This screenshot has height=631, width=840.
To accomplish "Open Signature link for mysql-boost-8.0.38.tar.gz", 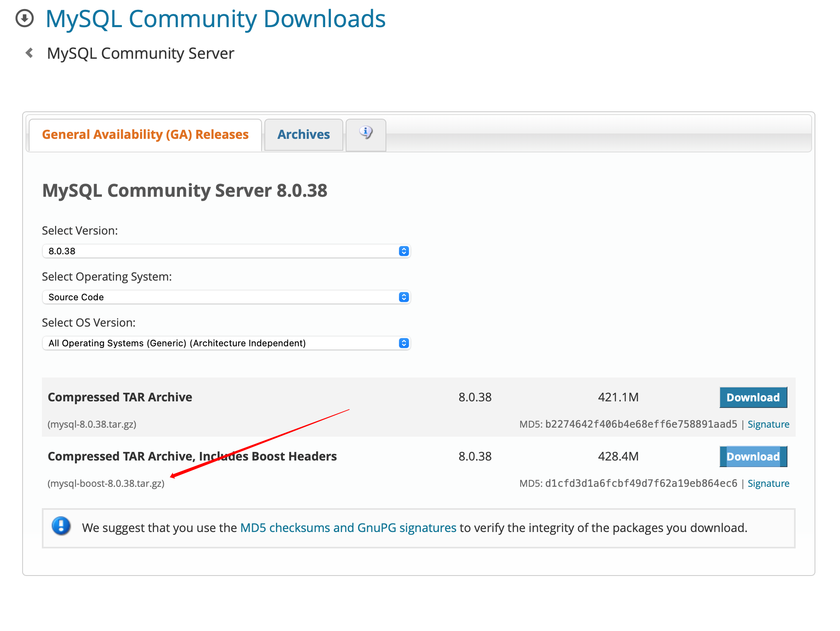I will 768,484.
